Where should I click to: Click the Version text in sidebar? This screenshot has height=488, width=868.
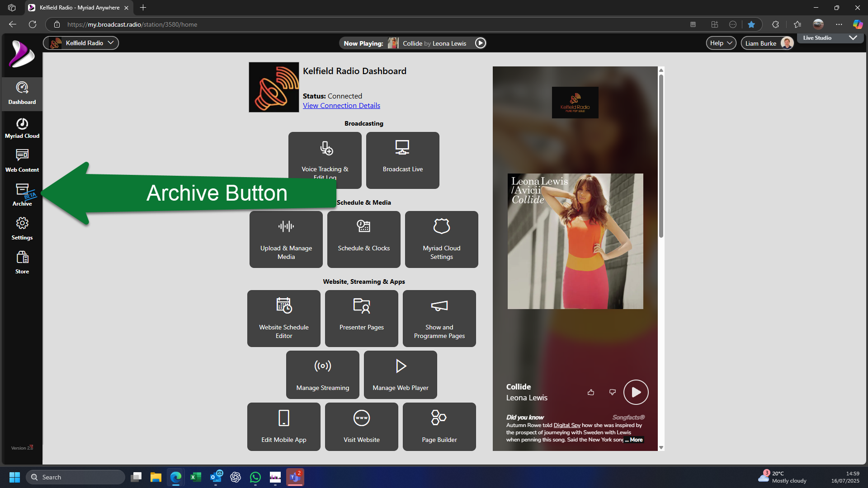click(22, 448)
